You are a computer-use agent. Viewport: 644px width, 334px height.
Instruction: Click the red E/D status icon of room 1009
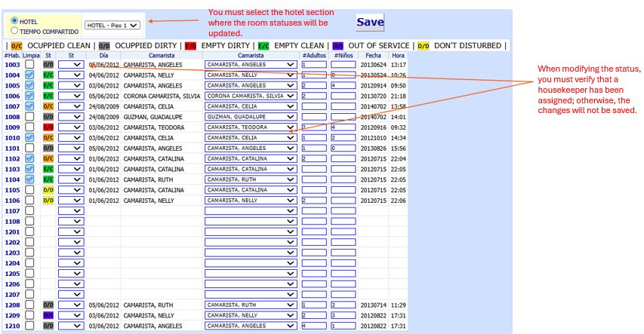(48, 128)
